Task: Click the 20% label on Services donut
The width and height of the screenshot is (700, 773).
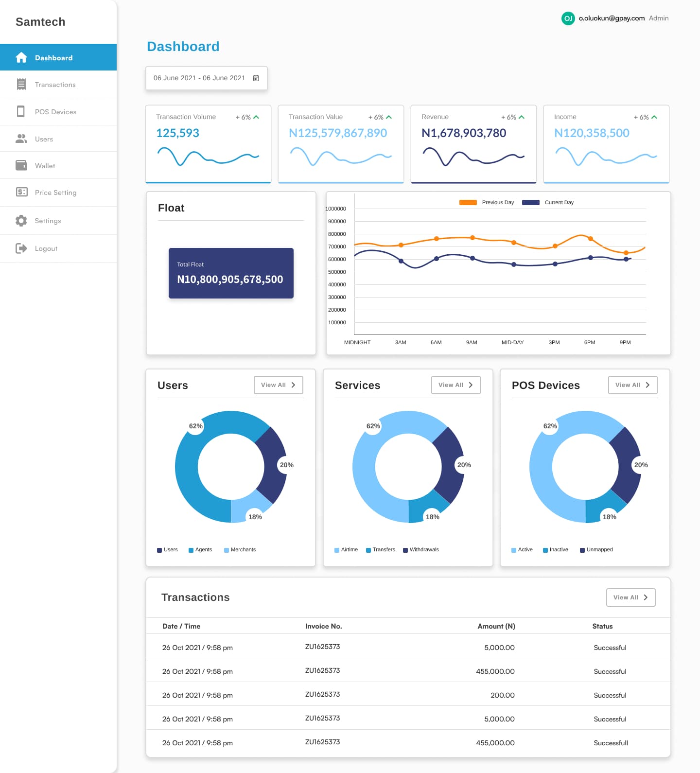Action: pyautogui.click(x=464, y=465)
